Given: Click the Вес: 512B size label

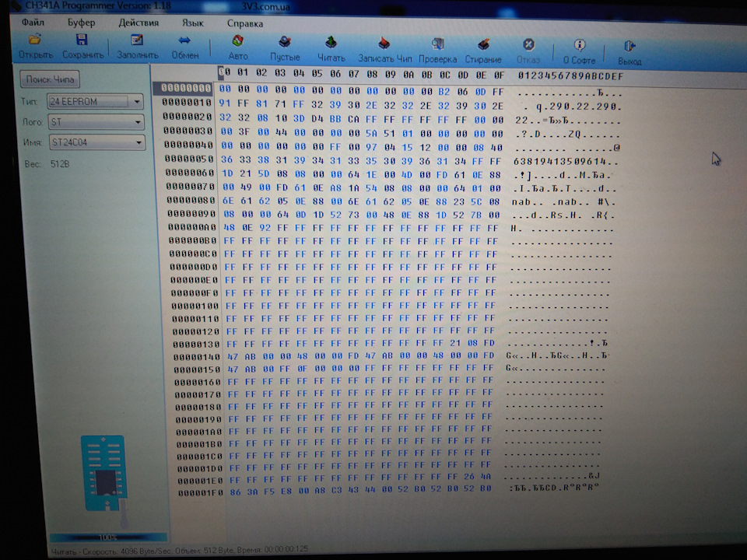Looking at the screenshot, I should pyautogui.click(x=47, y=164).
